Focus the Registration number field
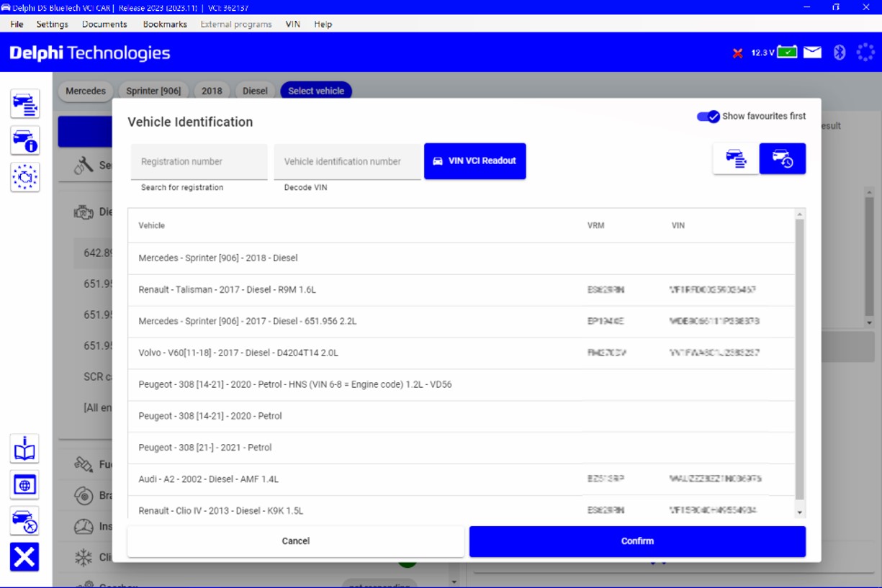Image resolution: width=882 pixels, height=588 pixels. click(x=199, y=162)
